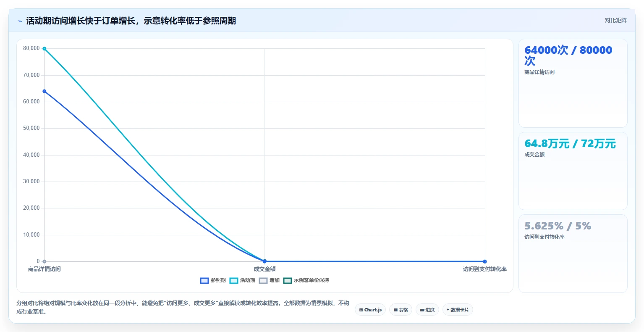
Task: Toggle the 活动期 legend series
Action: 242,280
